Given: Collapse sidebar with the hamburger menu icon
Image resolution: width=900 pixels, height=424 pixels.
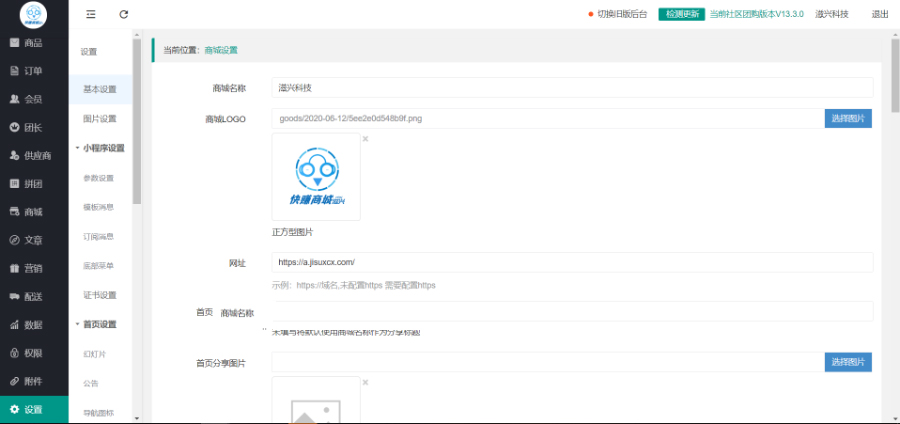Looking at the screenshot, I should click(x=91, y=14).
